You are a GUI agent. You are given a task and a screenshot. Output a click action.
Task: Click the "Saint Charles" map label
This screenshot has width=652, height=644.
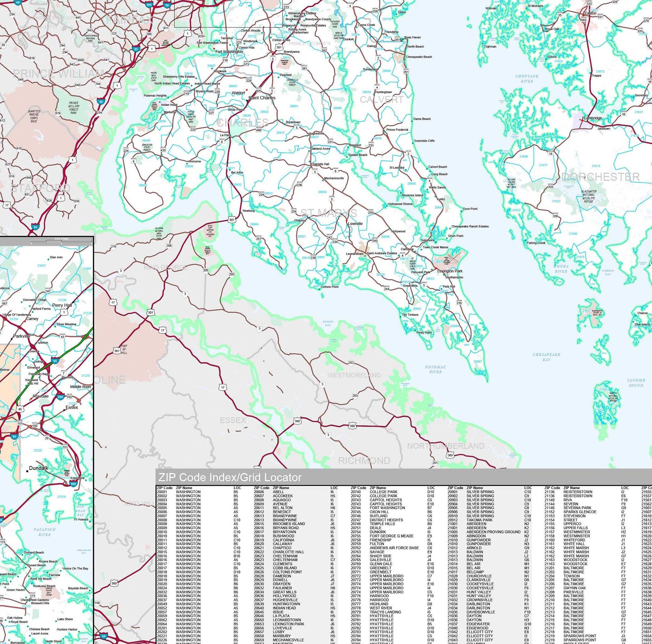[262, 98]
